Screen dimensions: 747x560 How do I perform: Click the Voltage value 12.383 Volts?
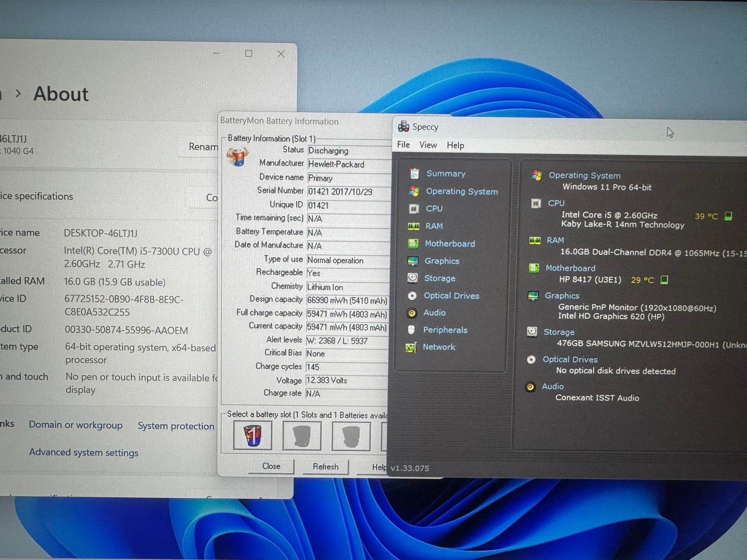point(347,380)
